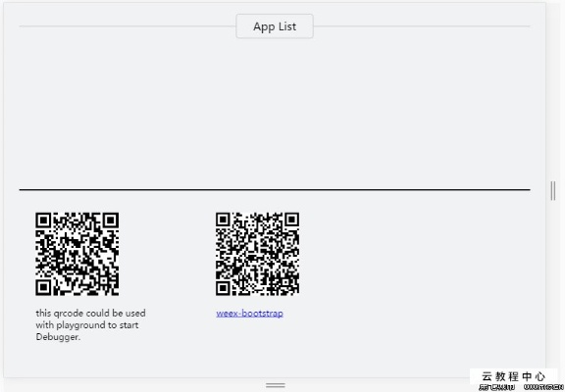Click the separator line left of App List
This screenshot has width=565, height=392.
pyautogui.click(x=128, y=26)
